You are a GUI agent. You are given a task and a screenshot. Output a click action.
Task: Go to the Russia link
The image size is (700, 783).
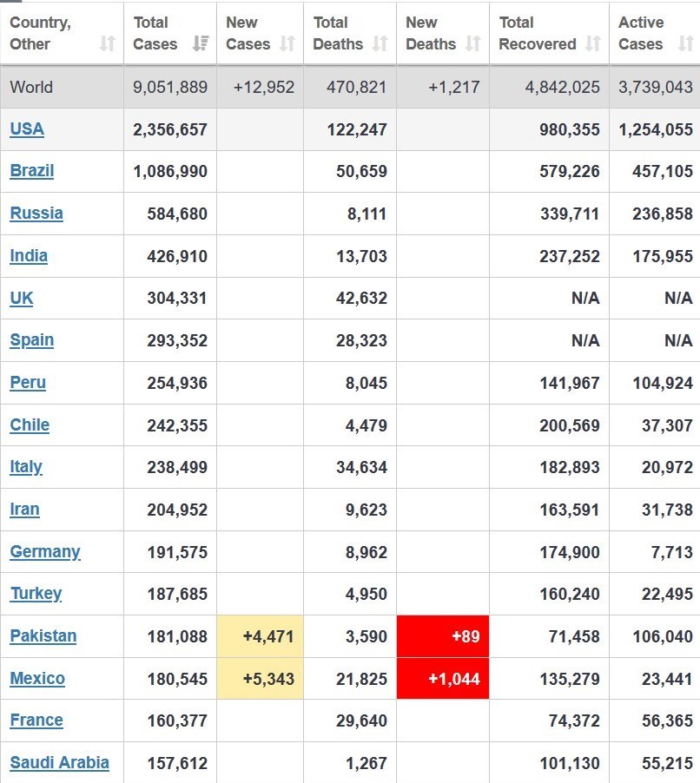pos(36,214)
